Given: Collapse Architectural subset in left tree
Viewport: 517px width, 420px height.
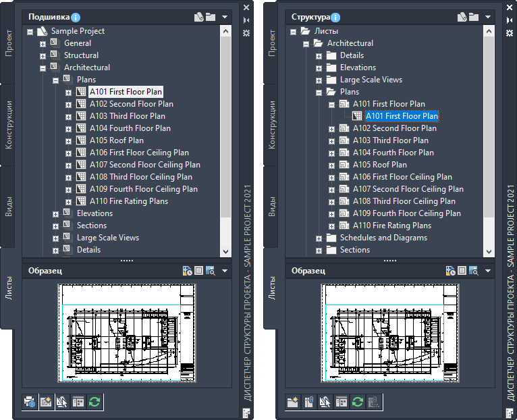Looking at the screenshot, I should 43,68.
